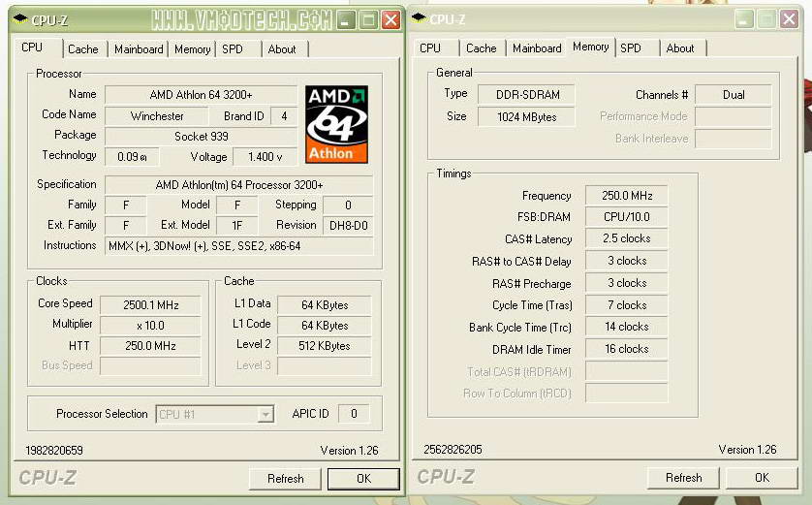812x505 pixels.
Task: Click Refresh in the left window
Action: click(285, 479)
